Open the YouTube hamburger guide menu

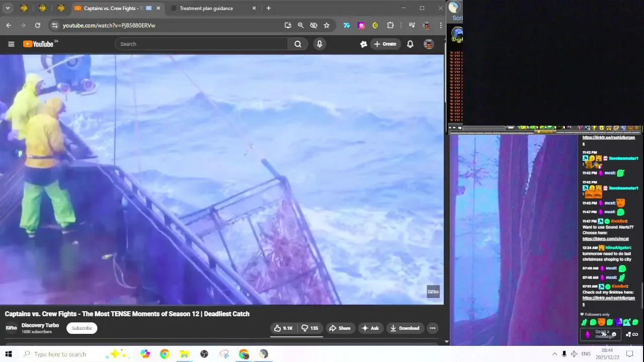11,44
